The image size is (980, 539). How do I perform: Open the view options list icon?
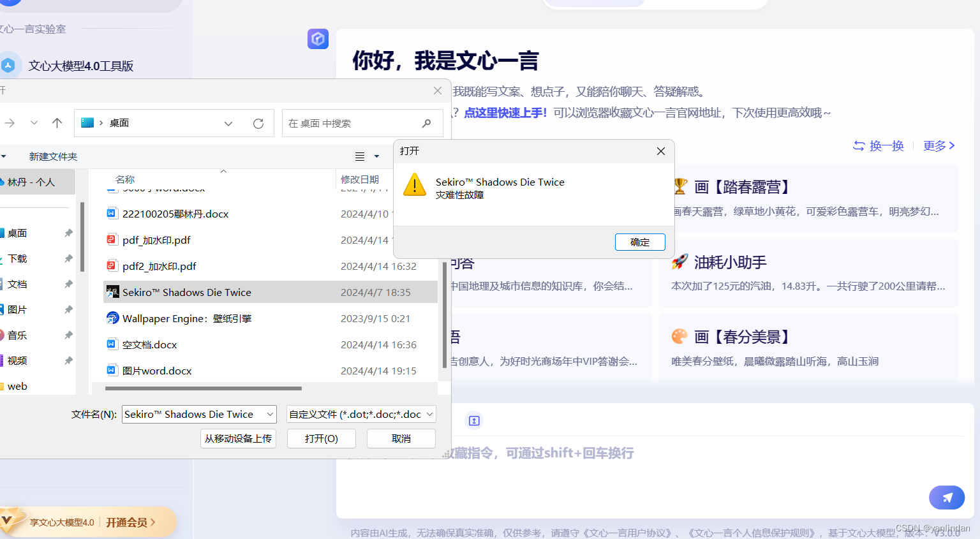coord(360,156)
